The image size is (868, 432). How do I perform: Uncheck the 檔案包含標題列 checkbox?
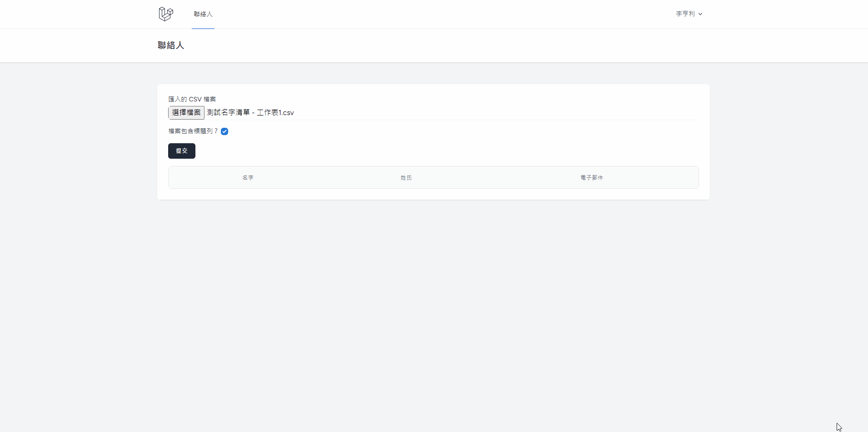pos(224,131)
